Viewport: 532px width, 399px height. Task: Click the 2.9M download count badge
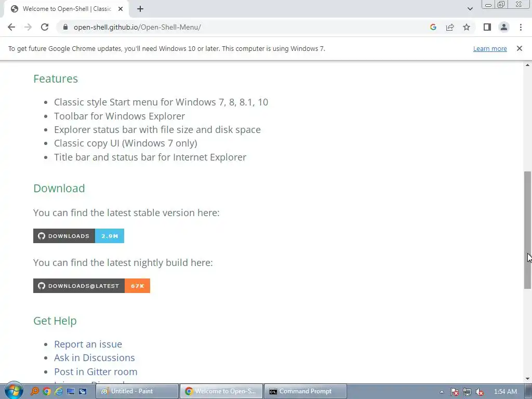(x=110, y=236)
